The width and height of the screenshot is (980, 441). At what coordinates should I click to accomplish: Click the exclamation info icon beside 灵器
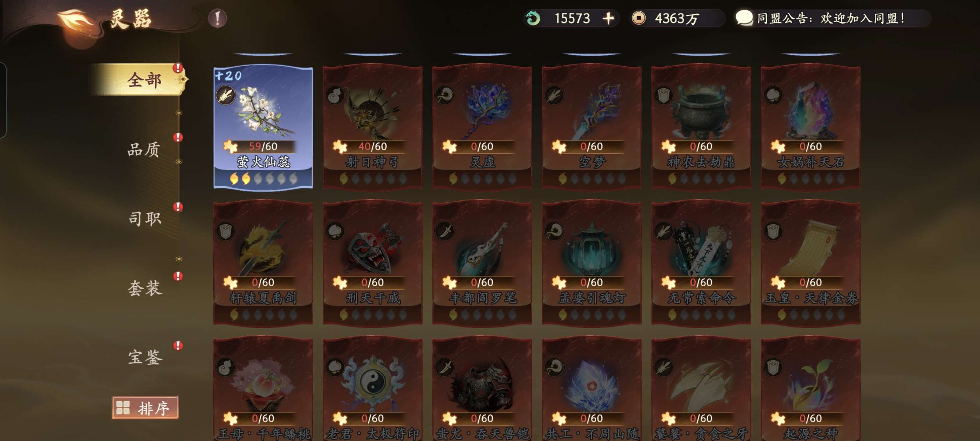(217, 18)
